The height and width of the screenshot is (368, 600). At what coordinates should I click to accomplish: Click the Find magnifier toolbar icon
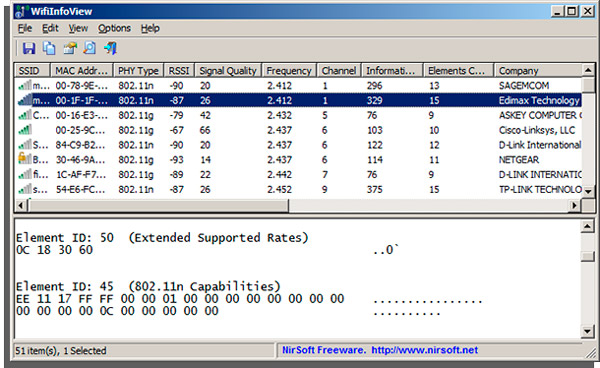point(90,48)
